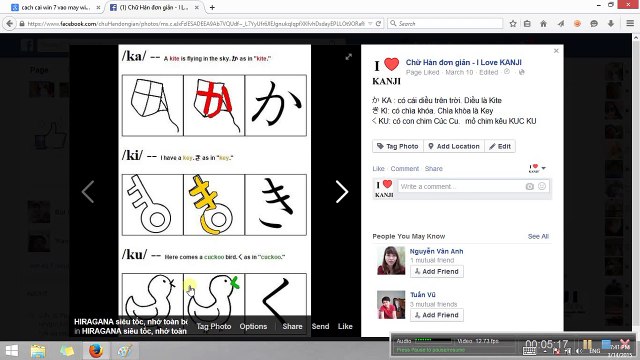Screen dimensions: 640x360
Task: Open Tuấn Vũ's profile name
Action: click(422, 295)
